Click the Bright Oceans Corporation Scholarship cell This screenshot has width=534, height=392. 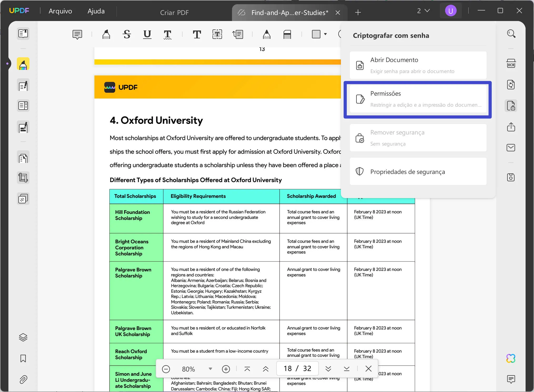pos(136,247)
